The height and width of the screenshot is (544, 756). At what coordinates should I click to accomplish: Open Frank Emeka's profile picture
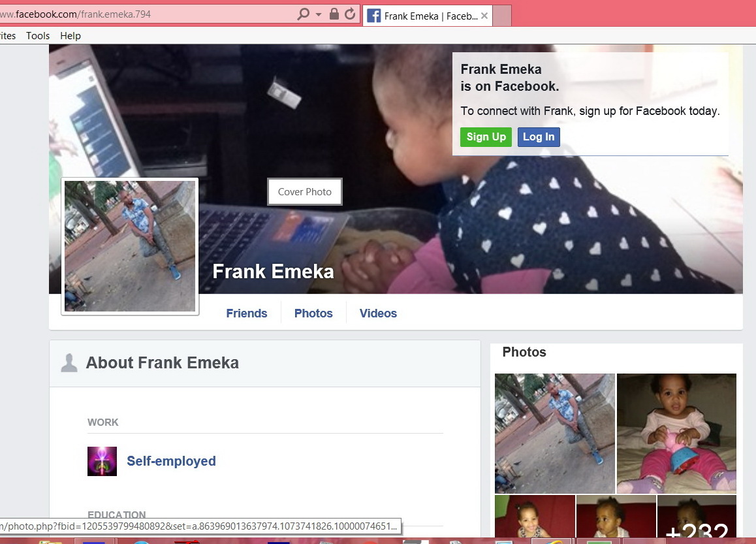tap(130, 246)
